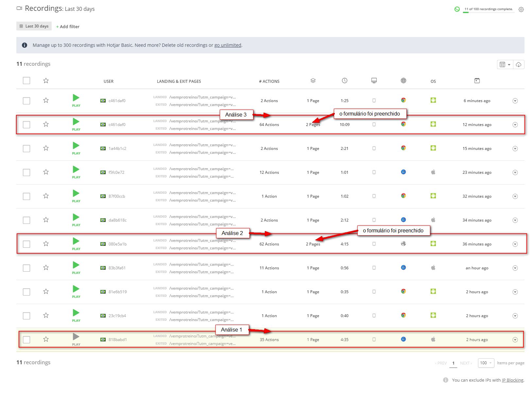Select checkbox for user 87f00ccb recording

coord(26,196)
